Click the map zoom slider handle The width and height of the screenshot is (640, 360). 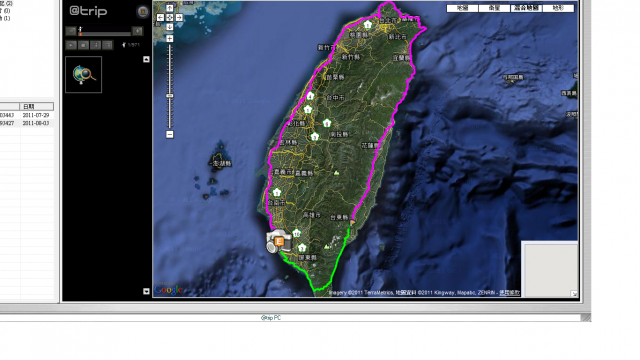point(170,96)
